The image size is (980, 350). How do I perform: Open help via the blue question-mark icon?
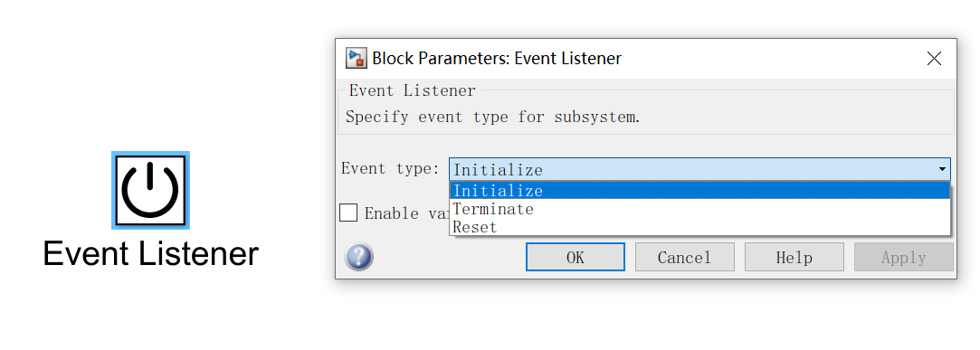(358, 258)
